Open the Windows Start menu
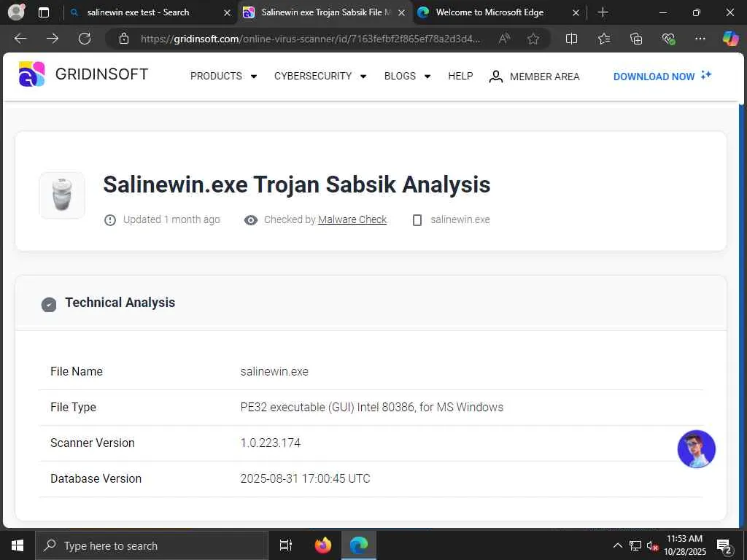Screen dimensions: 747x560 pos(18,545)
